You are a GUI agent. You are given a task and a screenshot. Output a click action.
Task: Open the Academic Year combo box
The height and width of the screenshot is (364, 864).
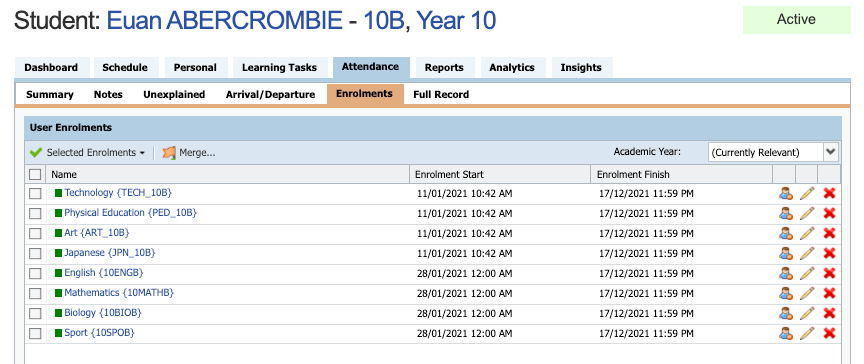click(x=773, y=153)
